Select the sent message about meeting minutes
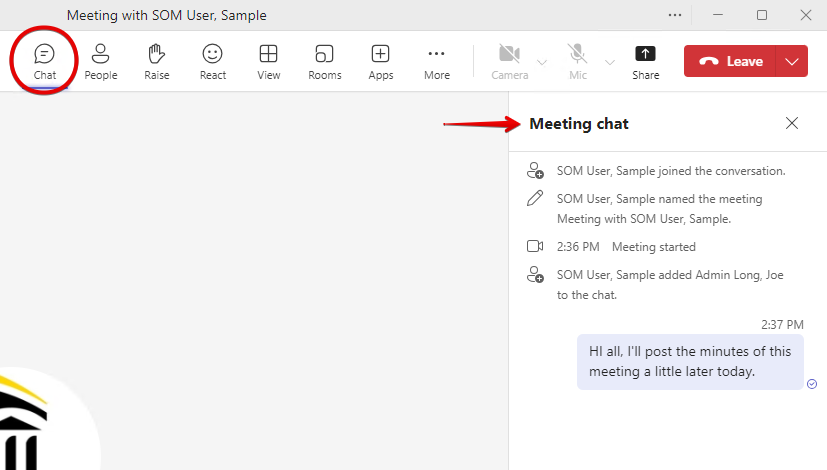 [690, 361]
